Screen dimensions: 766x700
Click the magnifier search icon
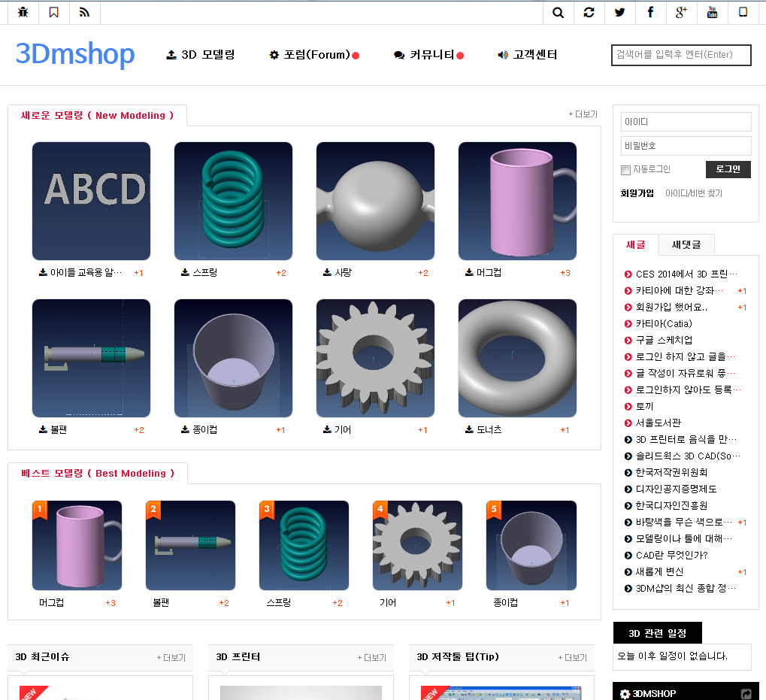pos(558,12)
